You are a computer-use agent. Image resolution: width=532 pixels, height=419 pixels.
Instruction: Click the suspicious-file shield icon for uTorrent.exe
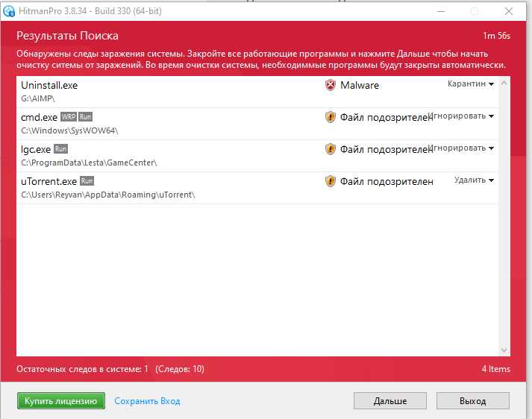point(330,181)
